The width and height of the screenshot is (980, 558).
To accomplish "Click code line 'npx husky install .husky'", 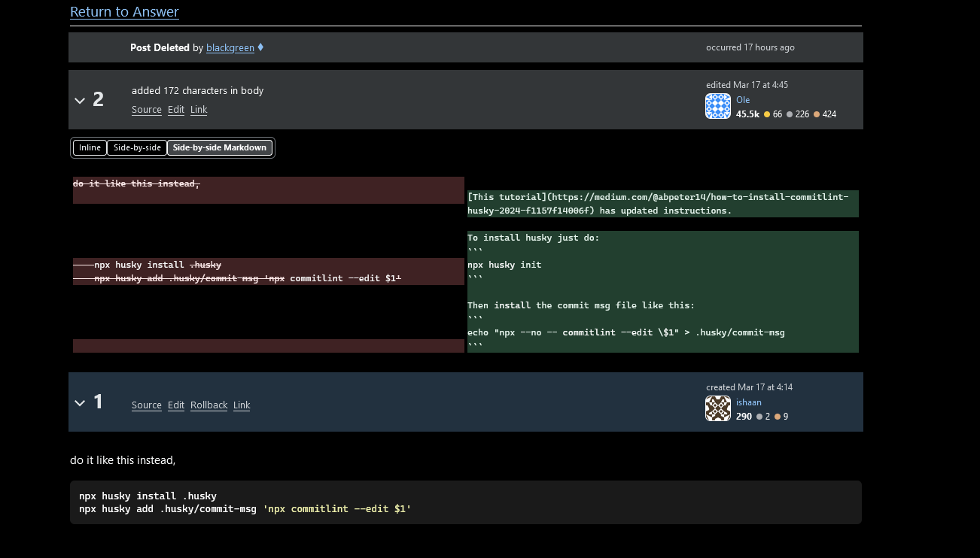I will pos(148,496).
